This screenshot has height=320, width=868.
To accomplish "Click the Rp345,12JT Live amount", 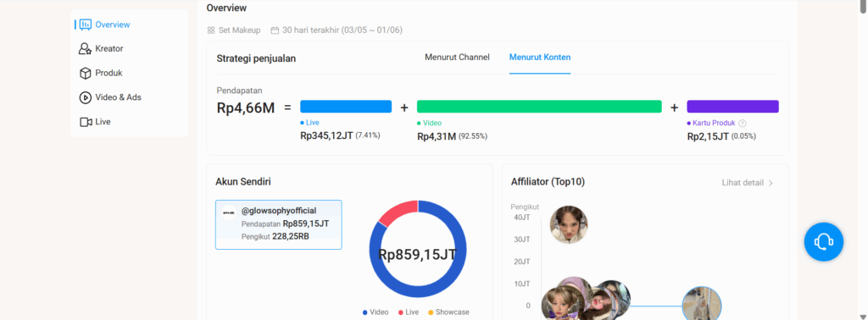I will tap(326, 135).
